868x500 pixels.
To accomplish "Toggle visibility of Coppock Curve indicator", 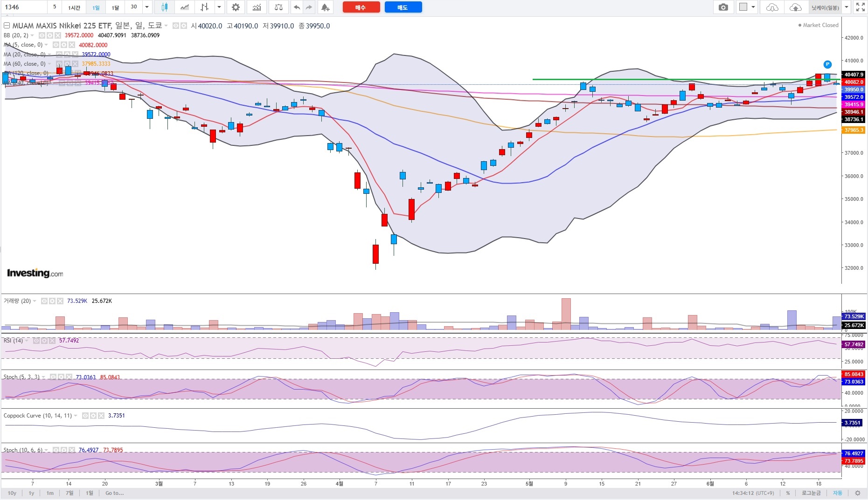I will [86, 416].
